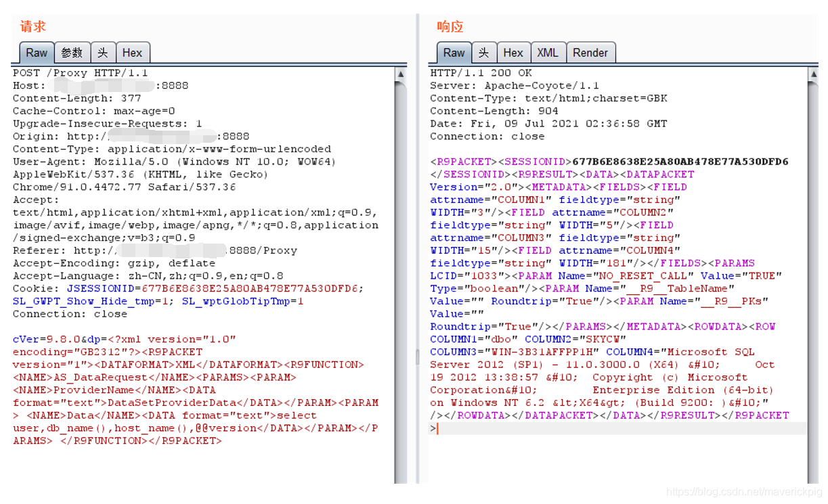Click the 'POST /Proxy HTTP/1.1' request line
828x504 pixels.
coord(81,73)
